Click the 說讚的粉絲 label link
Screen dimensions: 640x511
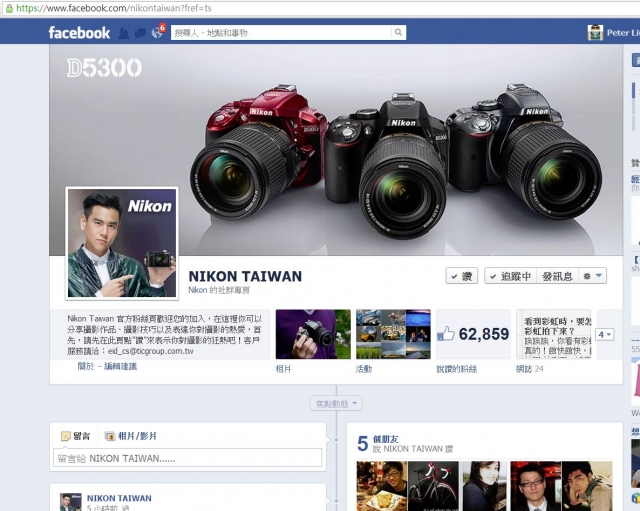[457, 369]
